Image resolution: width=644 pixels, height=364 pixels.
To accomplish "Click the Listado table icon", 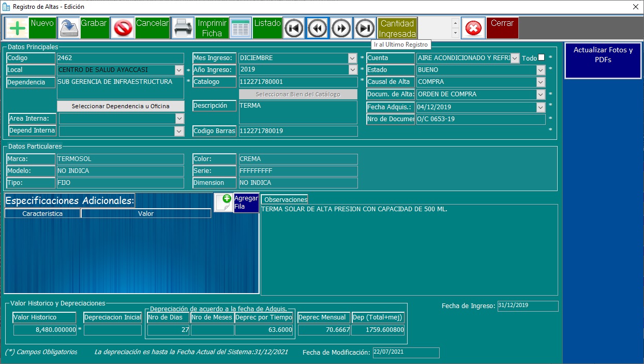I will click(241, 27).
